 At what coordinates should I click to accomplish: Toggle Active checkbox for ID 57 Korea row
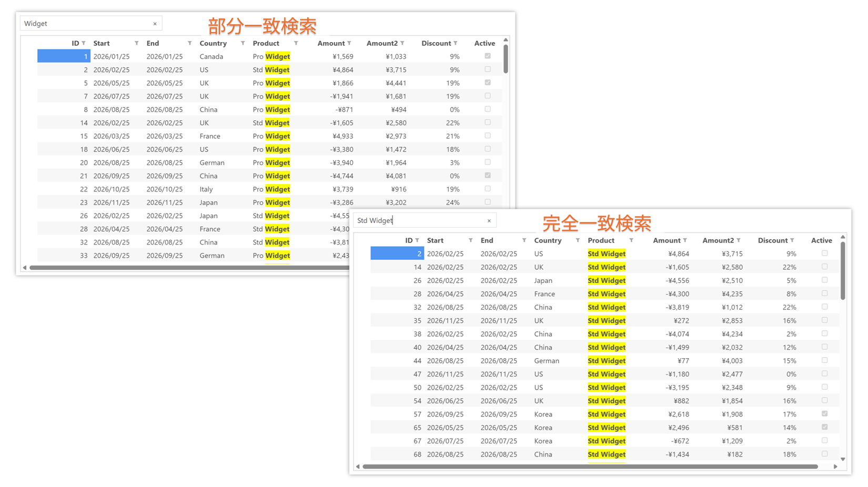(824, 413)
